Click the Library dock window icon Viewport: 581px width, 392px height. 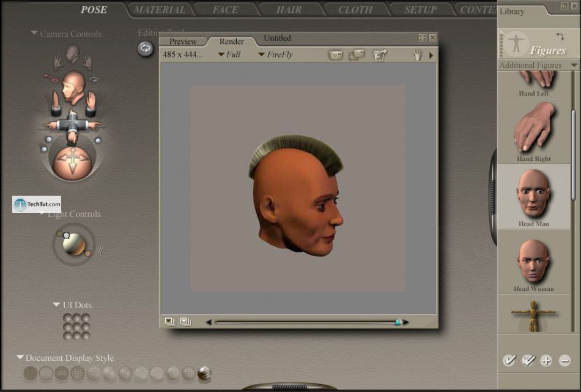point(564,6)
